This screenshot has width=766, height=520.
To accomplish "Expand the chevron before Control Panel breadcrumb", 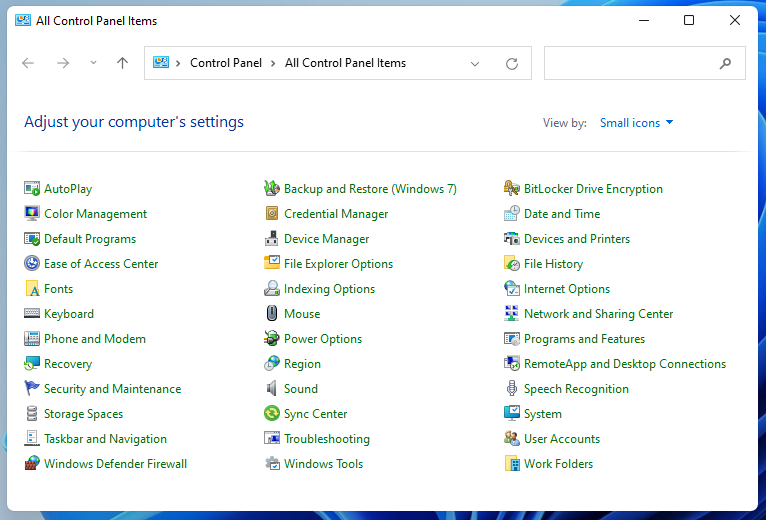I will (x=178, y=63).
